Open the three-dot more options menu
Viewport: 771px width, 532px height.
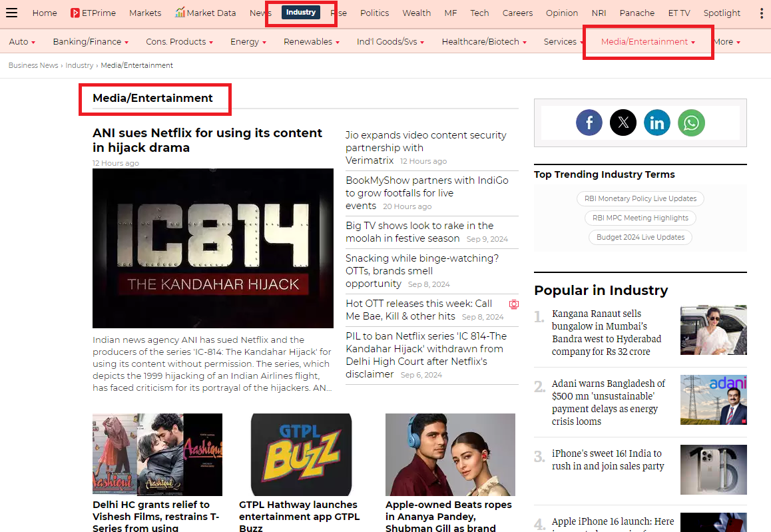pos(761,13)
